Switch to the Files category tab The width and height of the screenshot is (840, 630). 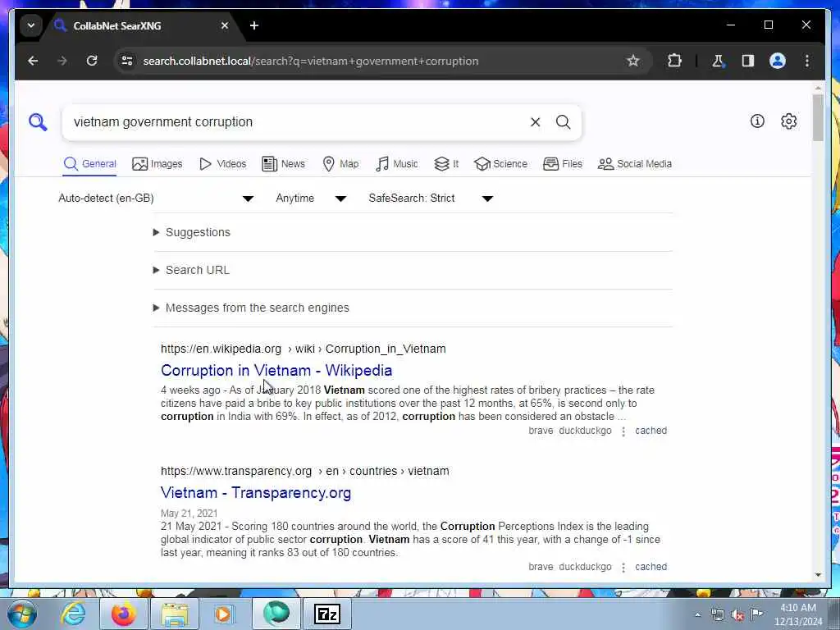pyautogui.click(x=563, y=164)
